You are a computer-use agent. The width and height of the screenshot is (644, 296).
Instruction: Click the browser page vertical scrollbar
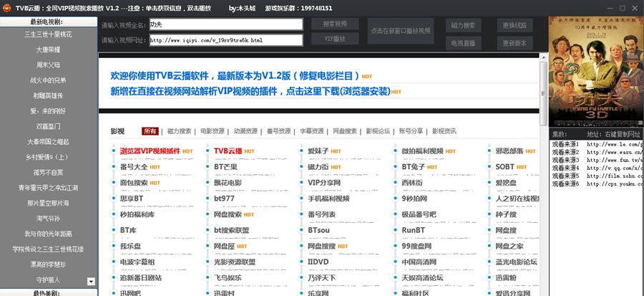coord(543,93)
